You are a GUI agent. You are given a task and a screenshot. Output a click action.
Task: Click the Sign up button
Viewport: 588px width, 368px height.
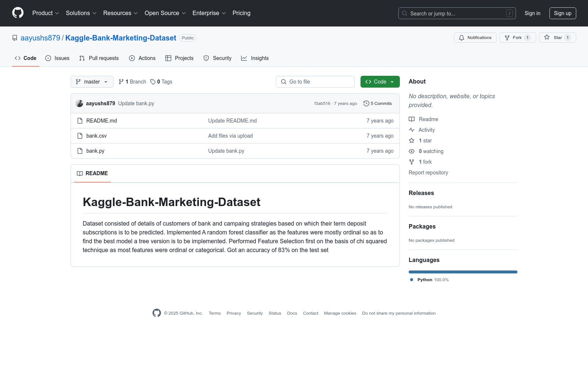[x=563, y=13]
